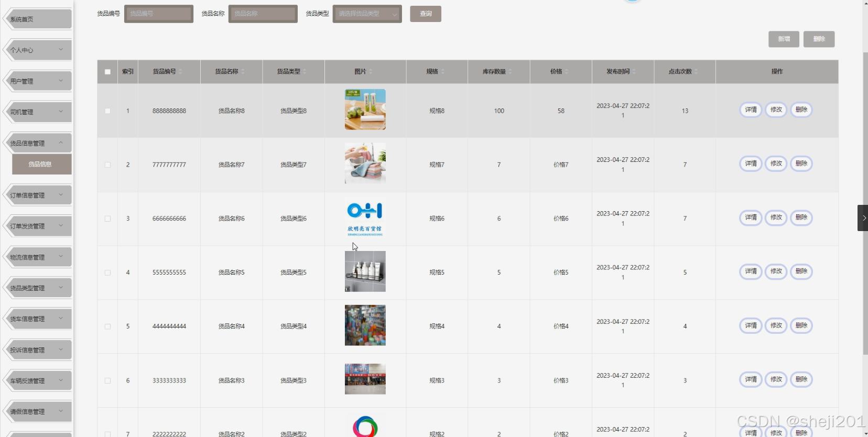868x437 pixels.
Task: Sort the table by 价格 column
Action: point(567,72)
